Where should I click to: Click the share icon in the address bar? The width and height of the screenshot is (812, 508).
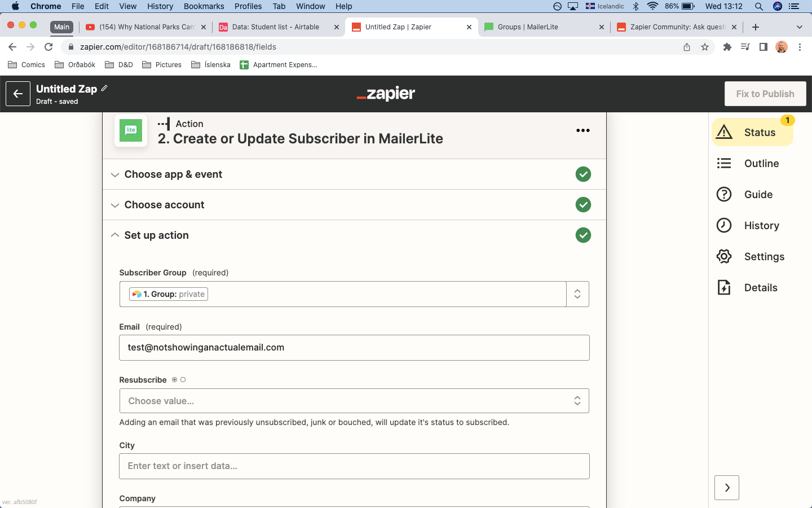687,47
